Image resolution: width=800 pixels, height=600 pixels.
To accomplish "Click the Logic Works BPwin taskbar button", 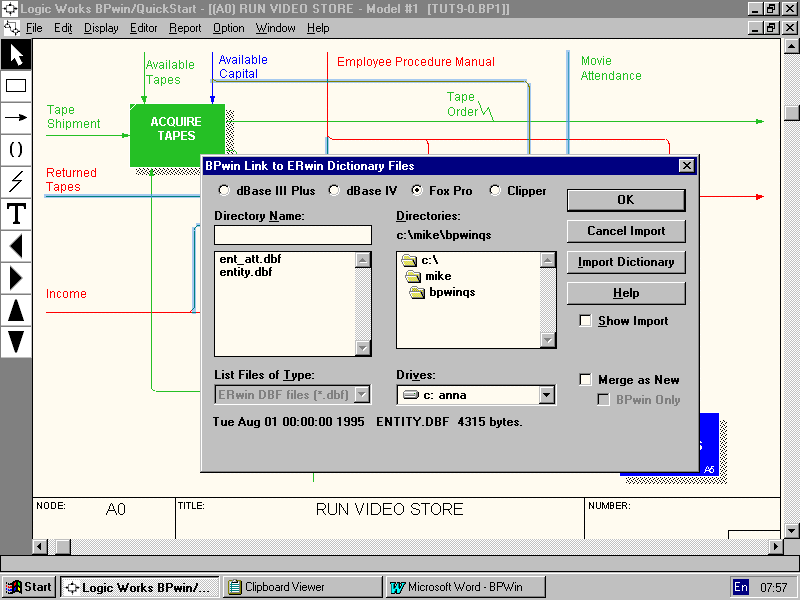I will [x=140, y=587].
